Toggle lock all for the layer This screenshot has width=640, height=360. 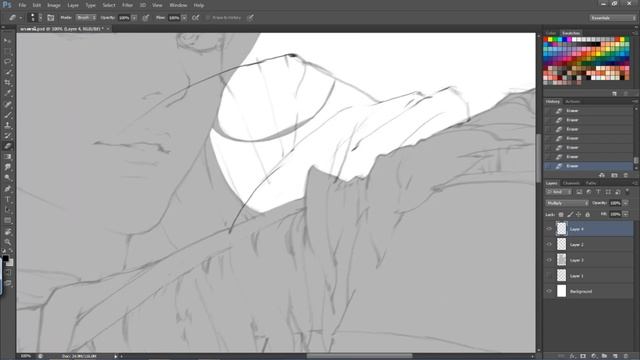(588, 214)
